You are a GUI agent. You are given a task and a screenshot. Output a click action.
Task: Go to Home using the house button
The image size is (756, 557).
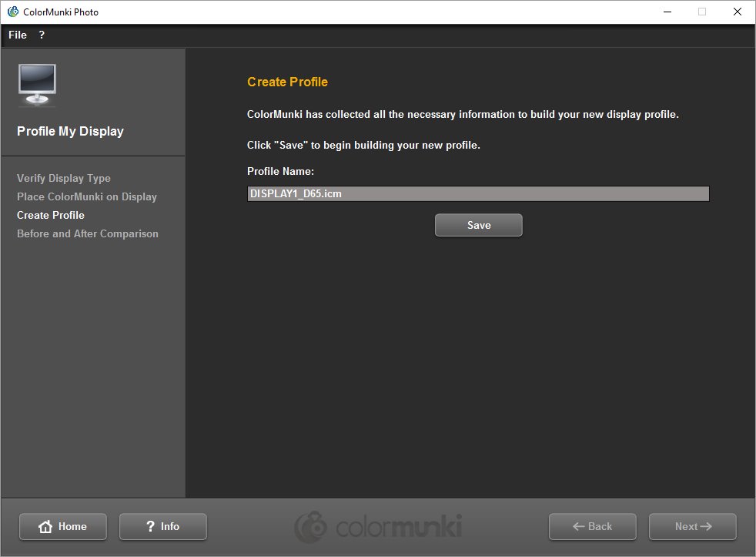click(x=63, y=527)
